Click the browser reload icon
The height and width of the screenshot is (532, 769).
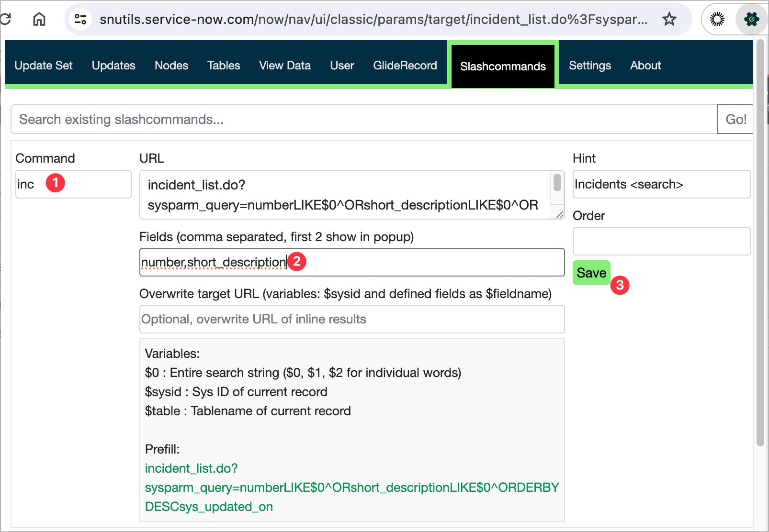pos(6,19)
